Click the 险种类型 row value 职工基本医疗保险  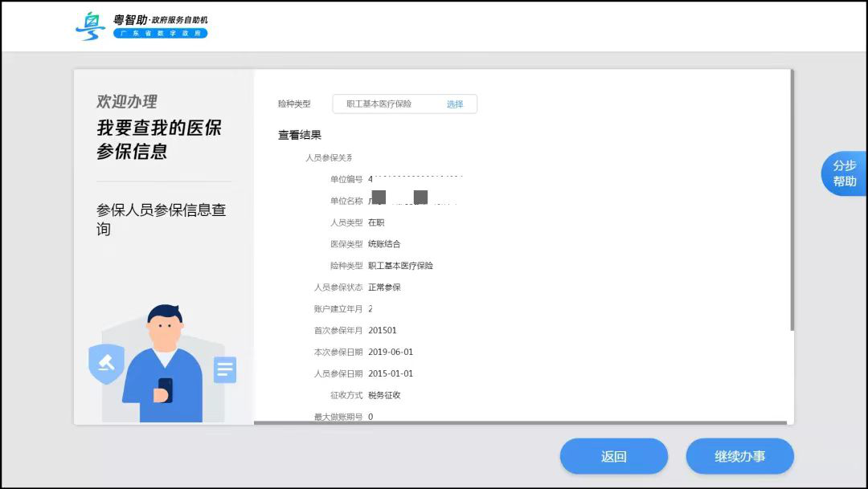tap(401, 266)
